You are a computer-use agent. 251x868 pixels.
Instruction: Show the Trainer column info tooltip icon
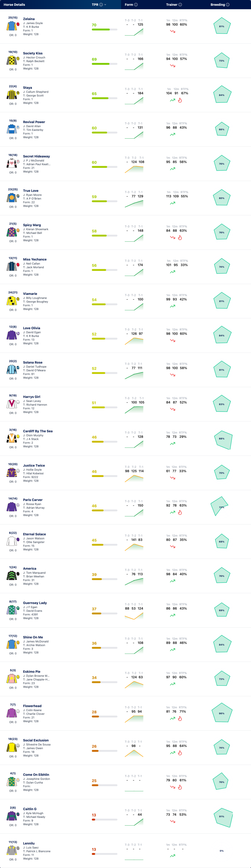180,5
